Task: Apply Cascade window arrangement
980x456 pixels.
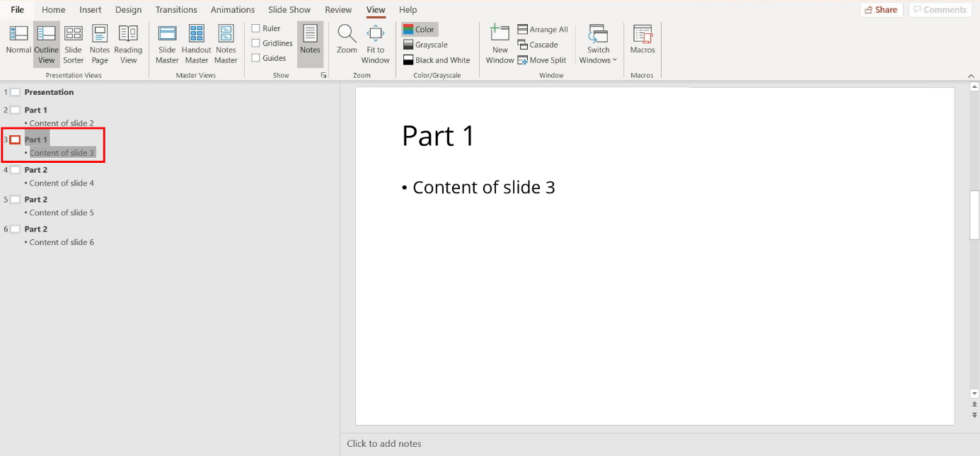Action: pos(541,44)
